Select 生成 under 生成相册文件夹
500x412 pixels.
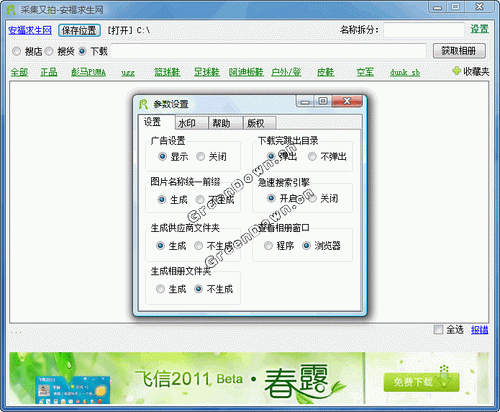coord(160,289)
